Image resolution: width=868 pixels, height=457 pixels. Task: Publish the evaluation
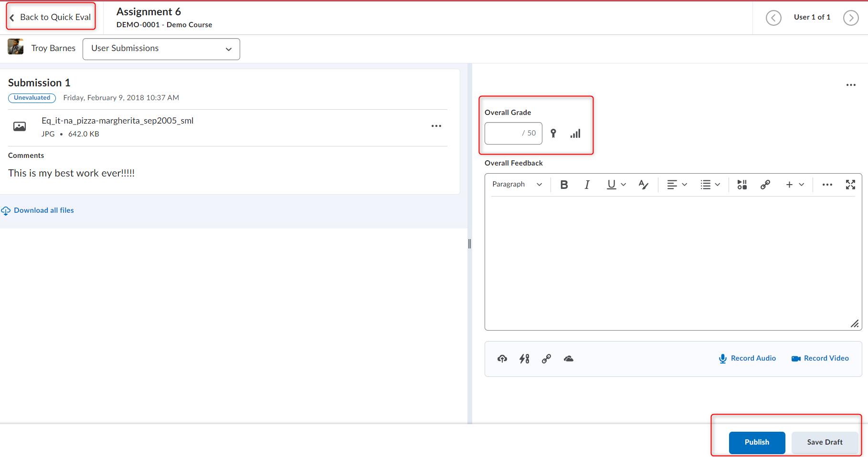pos(756,442)
